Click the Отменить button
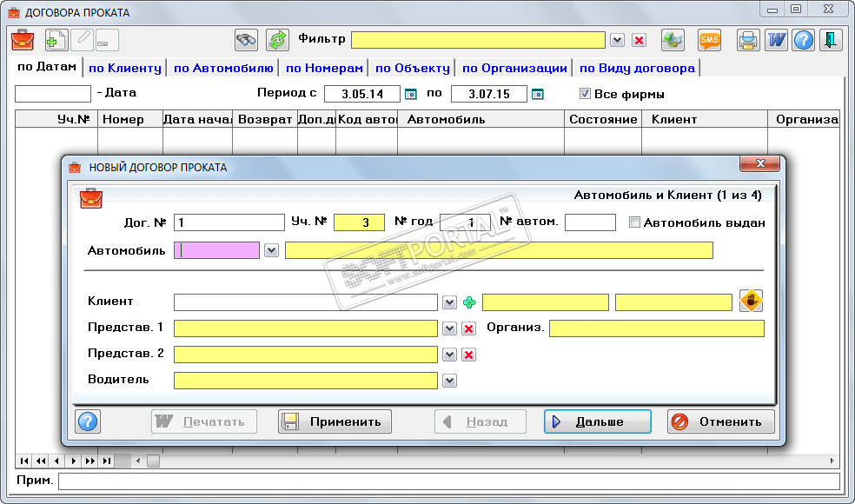Viewport: 855px width, 504px height. [x=721, y=421]
